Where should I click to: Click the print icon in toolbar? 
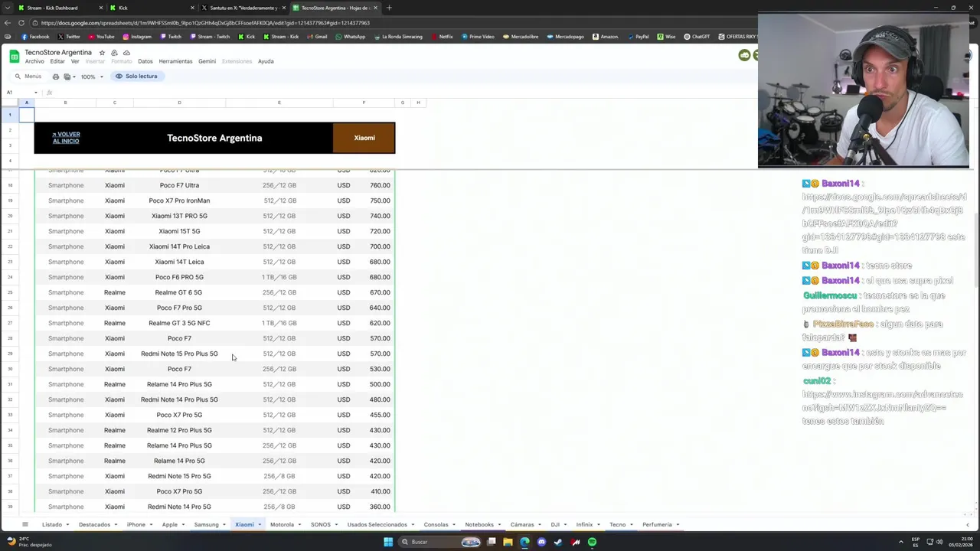pos(55,77)
